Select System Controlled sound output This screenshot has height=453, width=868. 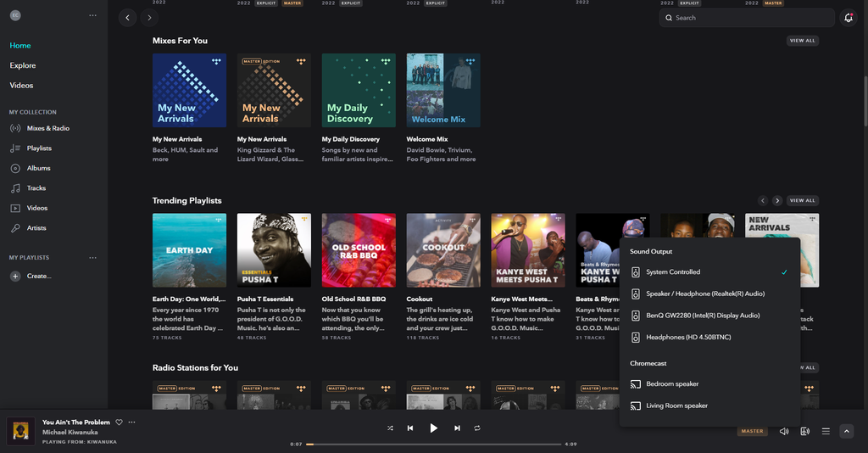coord(709,272)
